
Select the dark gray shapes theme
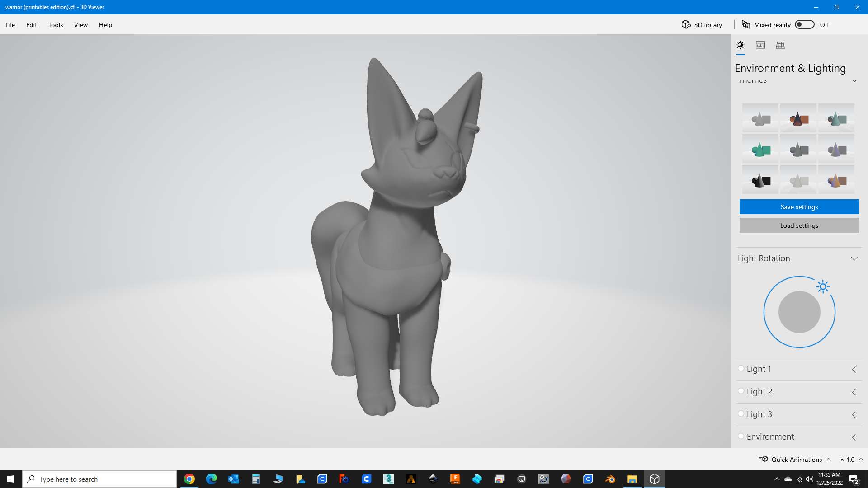click(x=798, y=149)
